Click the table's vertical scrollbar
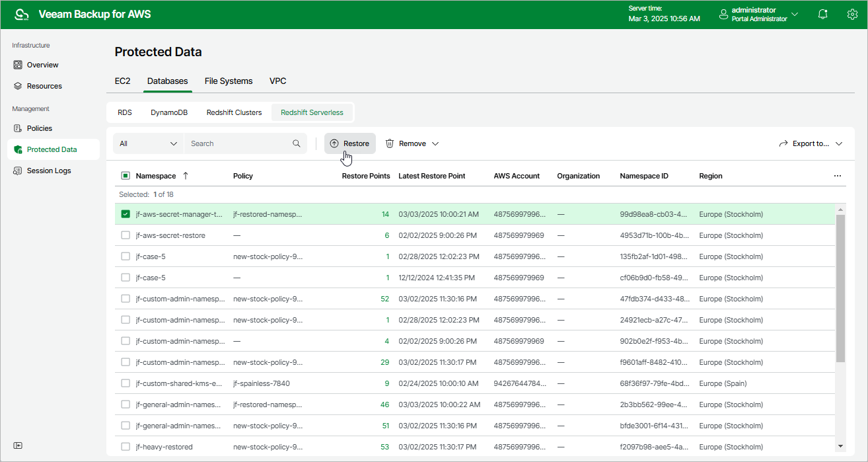Image resolution: width=868 pixels, height=462 pixels. 840,288
